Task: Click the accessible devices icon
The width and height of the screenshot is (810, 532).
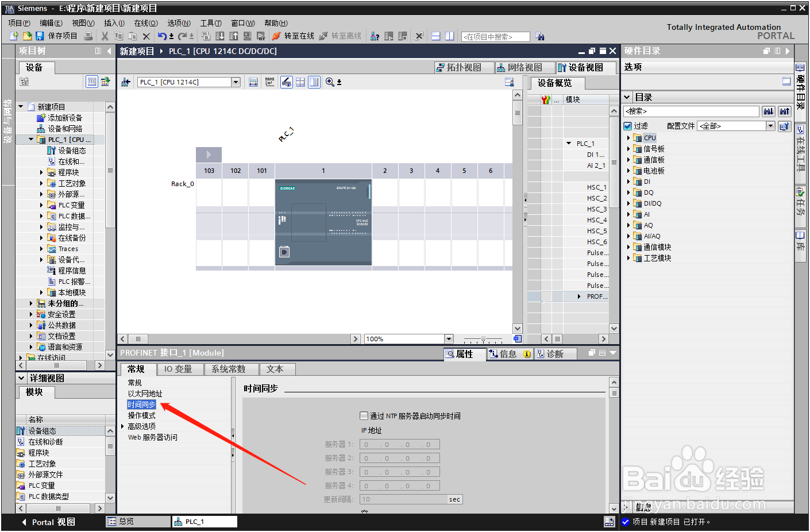Action: pos(375,36)
